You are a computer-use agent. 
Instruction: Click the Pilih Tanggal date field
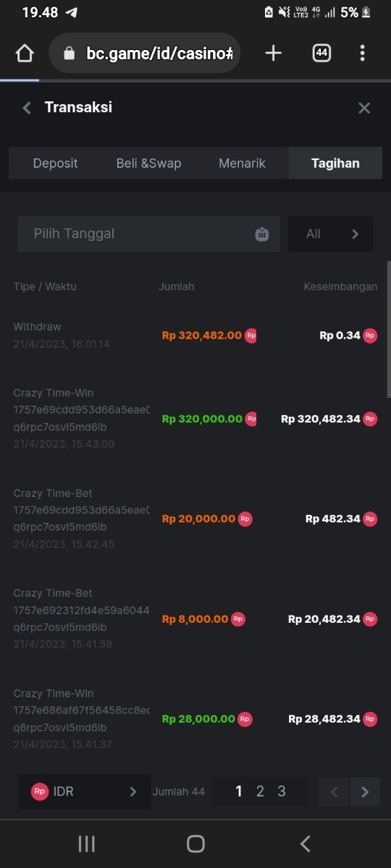(148, 234)
